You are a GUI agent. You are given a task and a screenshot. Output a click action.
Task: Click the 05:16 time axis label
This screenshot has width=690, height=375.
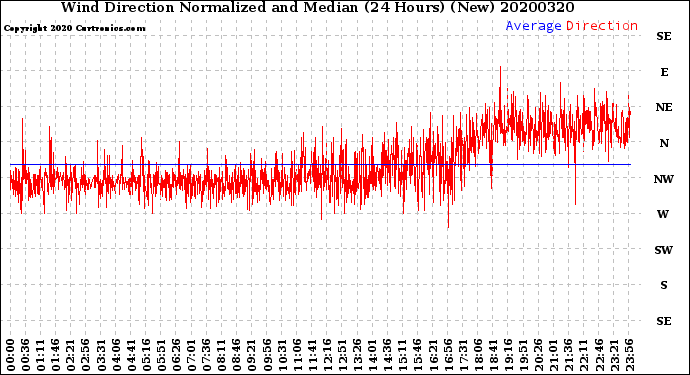click(146, 355)
